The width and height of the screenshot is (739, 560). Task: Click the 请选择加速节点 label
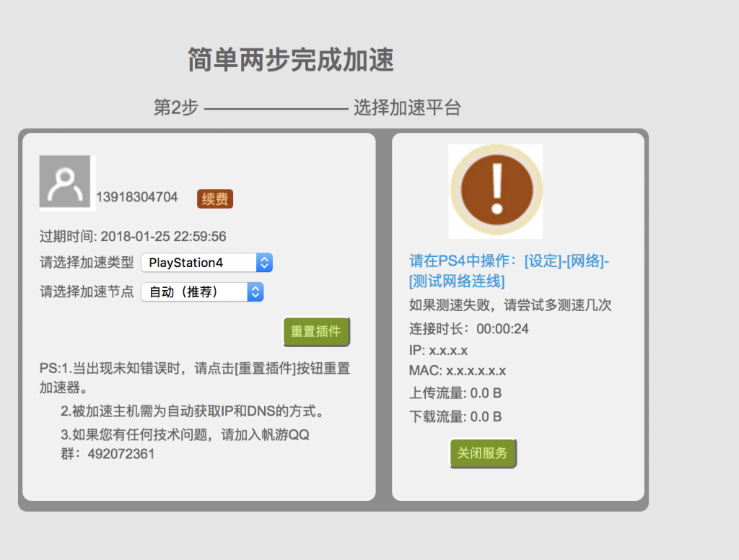click(x=87, y=292)
